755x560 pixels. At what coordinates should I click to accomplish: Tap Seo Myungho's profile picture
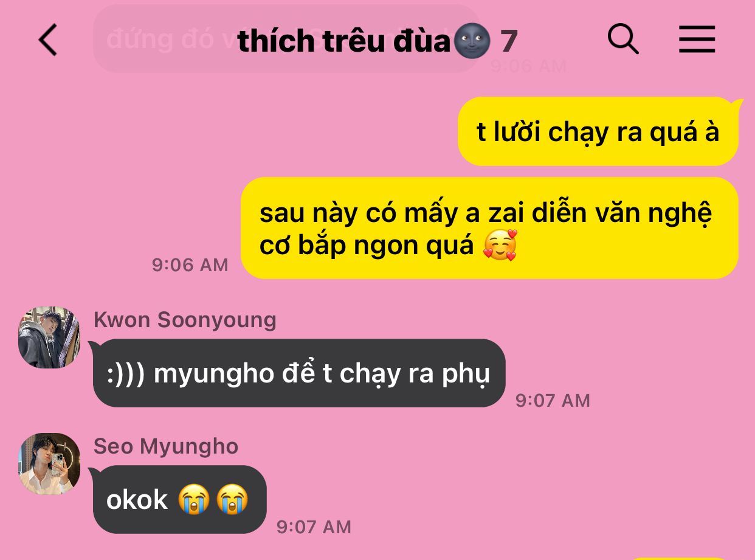click(x=49, y=463)
